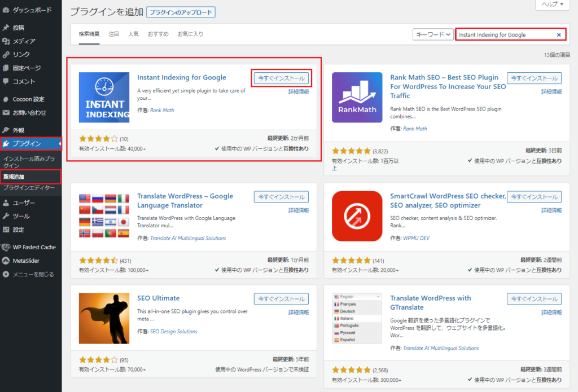
Task: Click the media icon next to メディア
Action: [x=6, y=41]
